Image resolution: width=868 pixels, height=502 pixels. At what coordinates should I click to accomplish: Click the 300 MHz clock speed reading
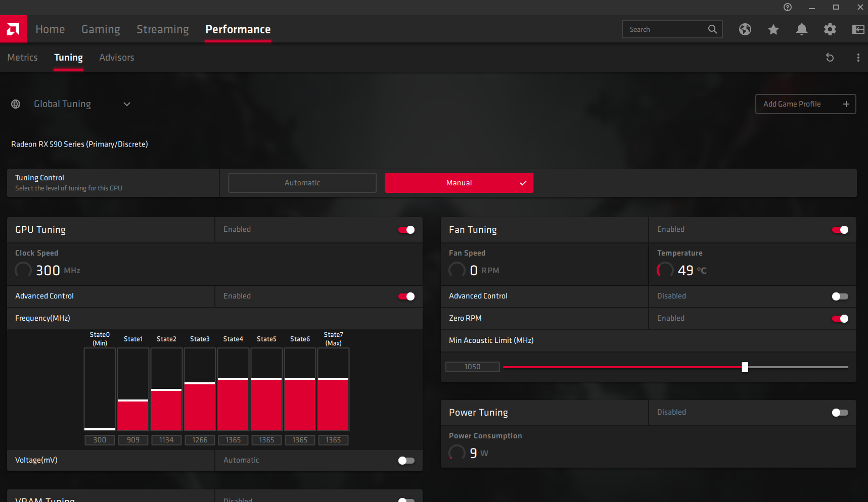(58, 270)
